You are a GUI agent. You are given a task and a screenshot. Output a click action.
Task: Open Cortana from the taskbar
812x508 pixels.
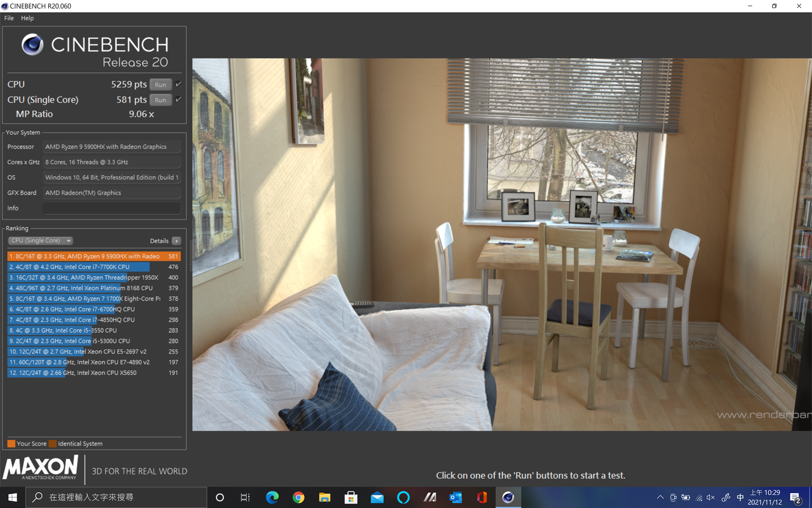[220, 497]
